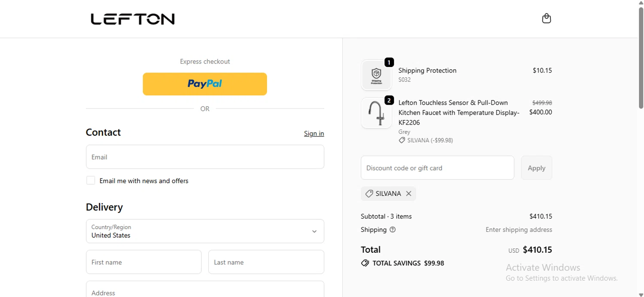
Task: Click the Enter shipping address text
Action: (x=519, y=230)
